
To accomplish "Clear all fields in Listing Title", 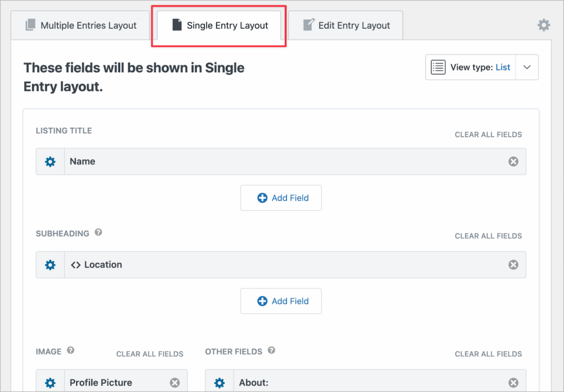I will pos(488,134).
